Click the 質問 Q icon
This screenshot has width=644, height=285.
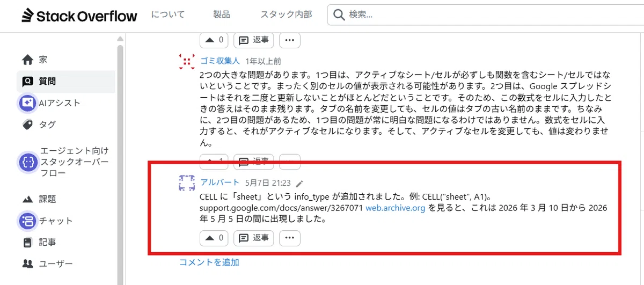(x=27, y=82)
